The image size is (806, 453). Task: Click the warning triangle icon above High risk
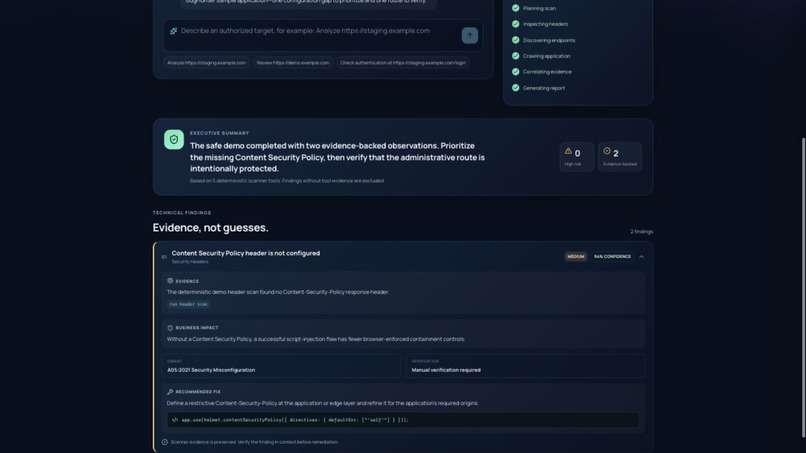pyautogui.click(x=568, y=151)
